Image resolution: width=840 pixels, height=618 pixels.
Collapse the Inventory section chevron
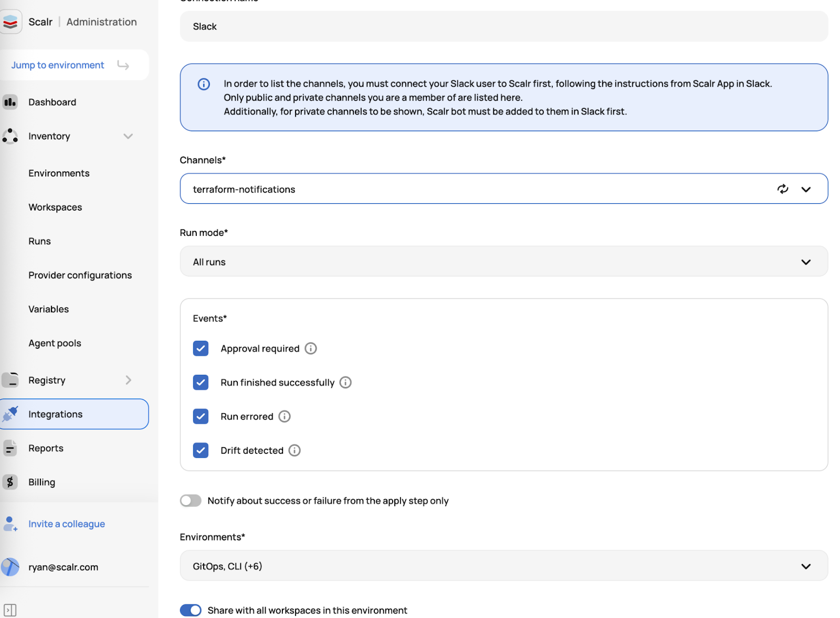[128, 136]
